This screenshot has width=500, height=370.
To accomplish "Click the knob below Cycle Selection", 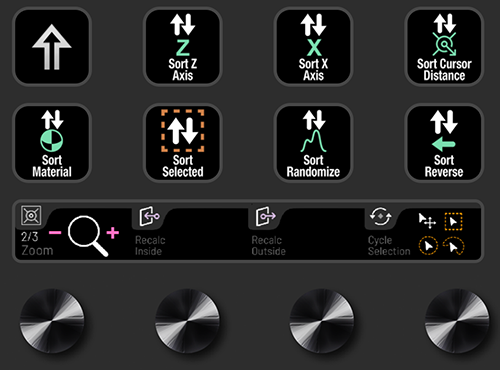I will tap(457, 321).
